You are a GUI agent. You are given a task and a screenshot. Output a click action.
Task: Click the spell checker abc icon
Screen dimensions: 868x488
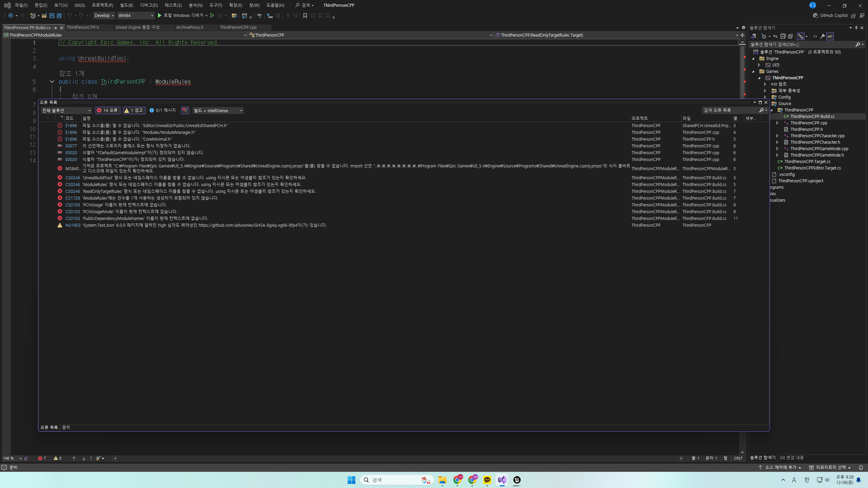(x=260, y=16)
